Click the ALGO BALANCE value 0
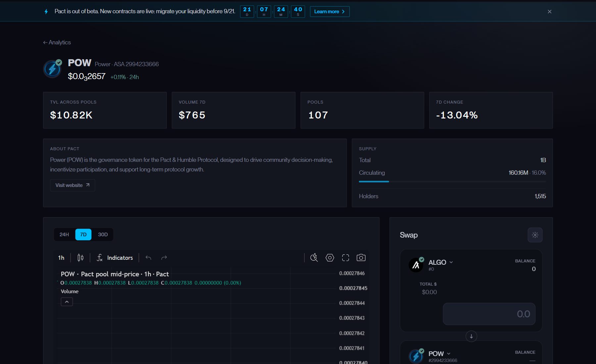This screenshot has width=596, height=364. tap(534, 269)
